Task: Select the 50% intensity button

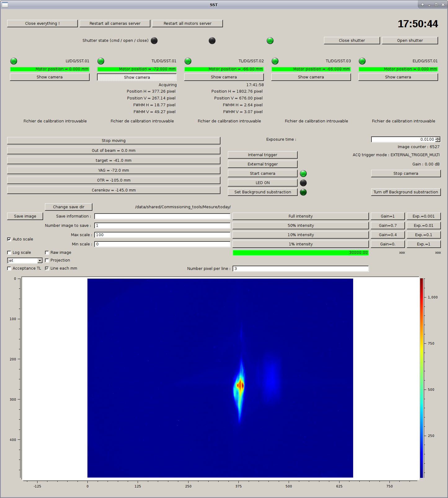Action: click(300, 226)
